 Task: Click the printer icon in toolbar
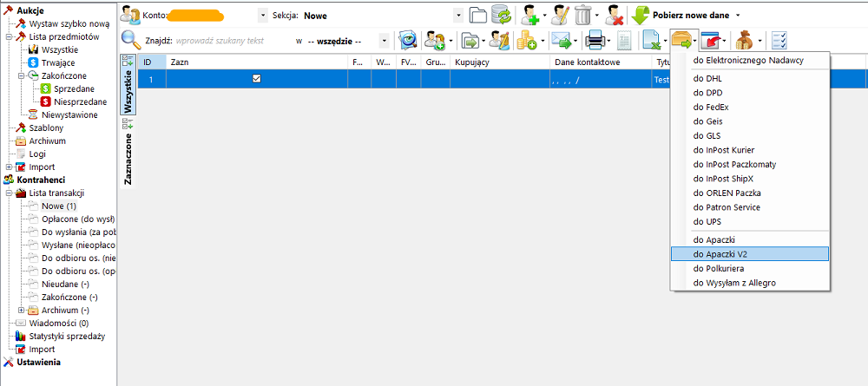pyautogui.click(x=595, y=40)
